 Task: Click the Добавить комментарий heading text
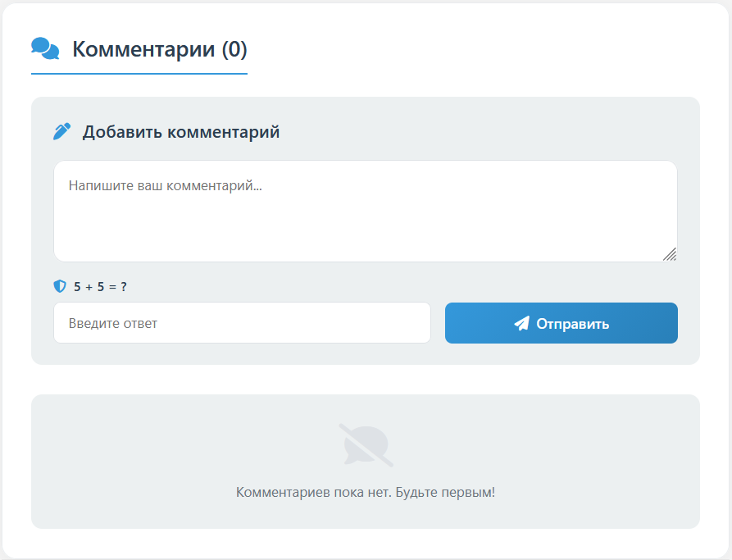click(x=181, y=132)
